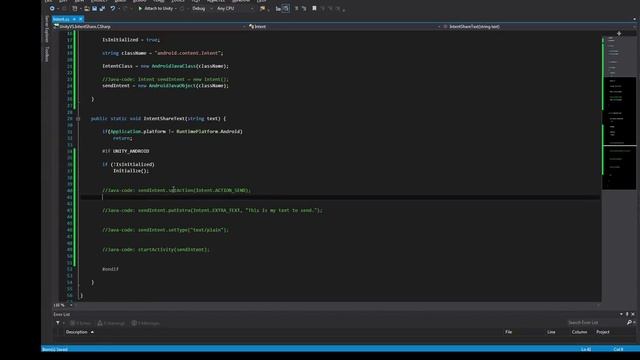Viewport: 640px width, 360px height.
Task: Click the search magnifier in the Error List
Action: [629, 322]
